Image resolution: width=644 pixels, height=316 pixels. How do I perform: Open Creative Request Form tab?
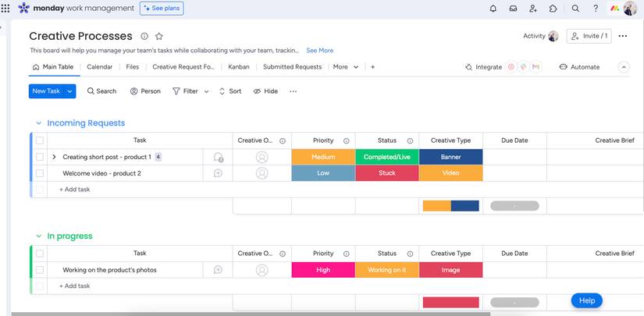click(183, 67)
